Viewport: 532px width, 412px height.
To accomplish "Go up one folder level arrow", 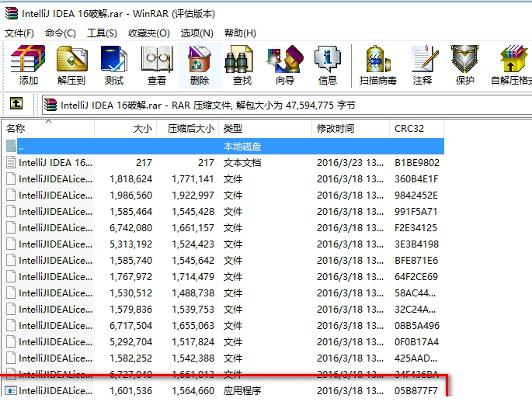I will click(16, 103).
